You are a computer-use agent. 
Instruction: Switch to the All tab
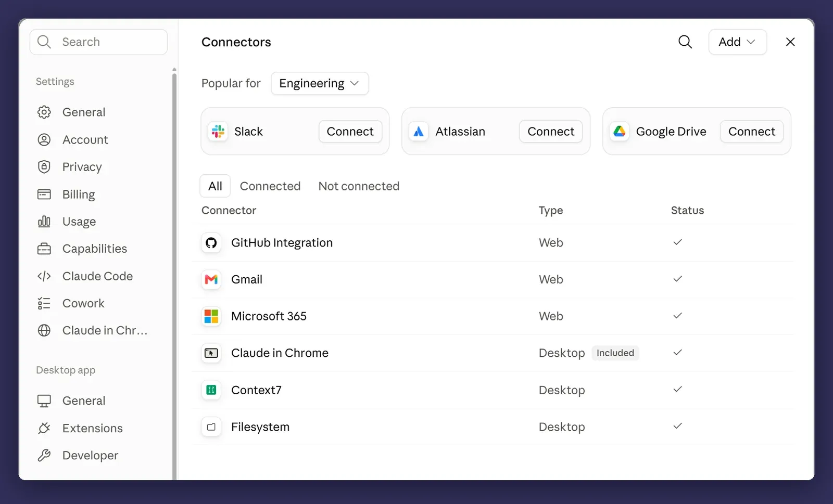click(215, 186)
